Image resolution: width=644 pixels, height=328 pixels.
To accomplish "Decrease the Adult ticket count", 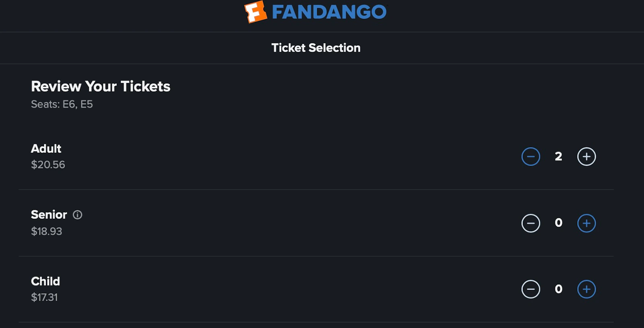I will click(530, 156).
